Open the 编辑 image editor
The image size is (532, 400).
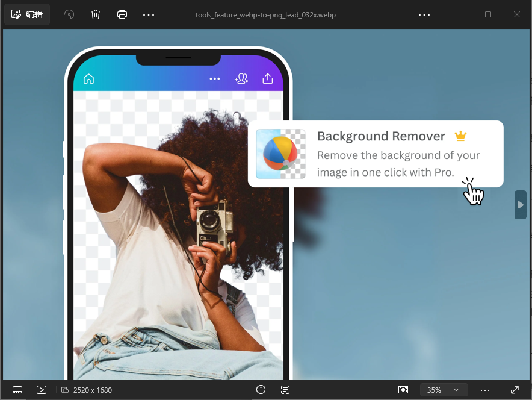[x=27, y=14]
